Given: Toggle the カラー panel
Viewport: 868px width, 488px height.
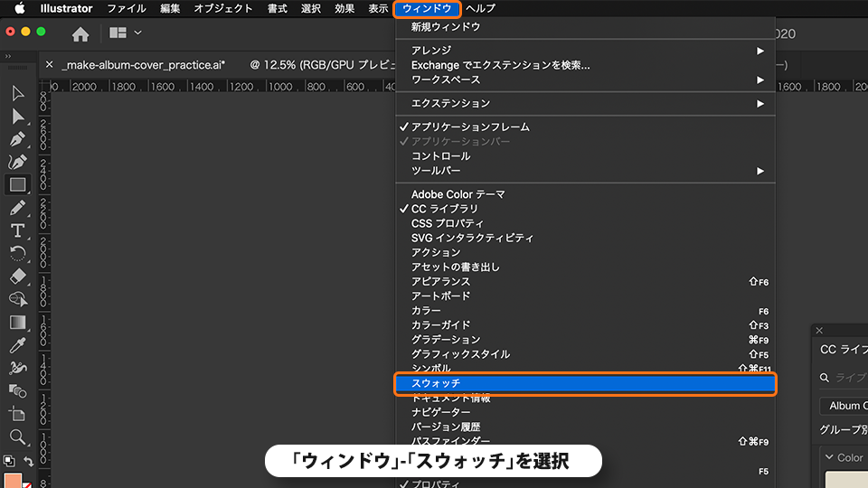Looking at the screenshot, I should (x=585, y=310).
